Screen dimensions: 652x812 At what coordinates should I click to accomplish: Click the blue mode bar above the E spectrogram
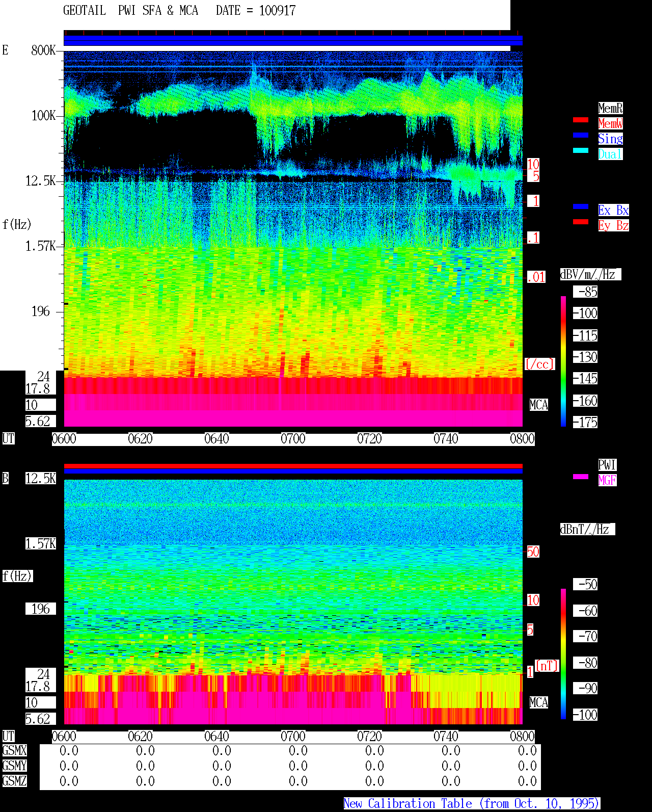pyautogui.click(x=293, y=40)
